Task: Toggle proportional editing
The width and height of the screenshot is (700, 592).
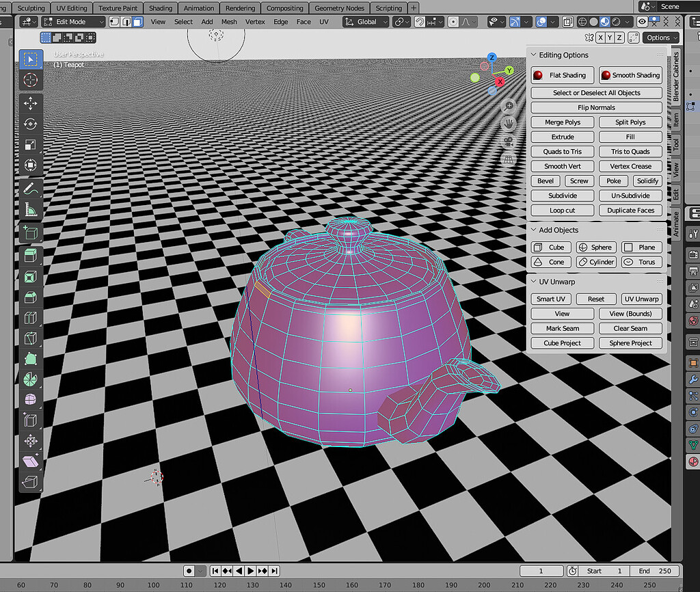Action: point(453,22)
